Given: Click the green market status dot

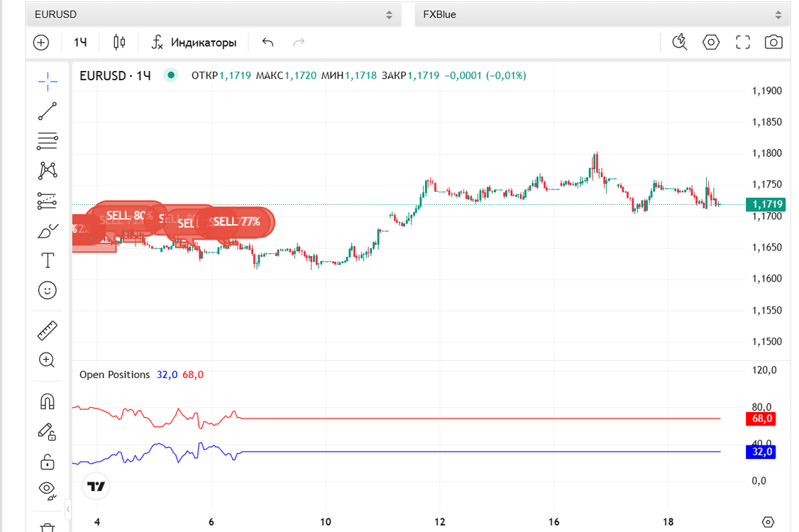Looking at the screenshot, I should (x=171, y=75).
